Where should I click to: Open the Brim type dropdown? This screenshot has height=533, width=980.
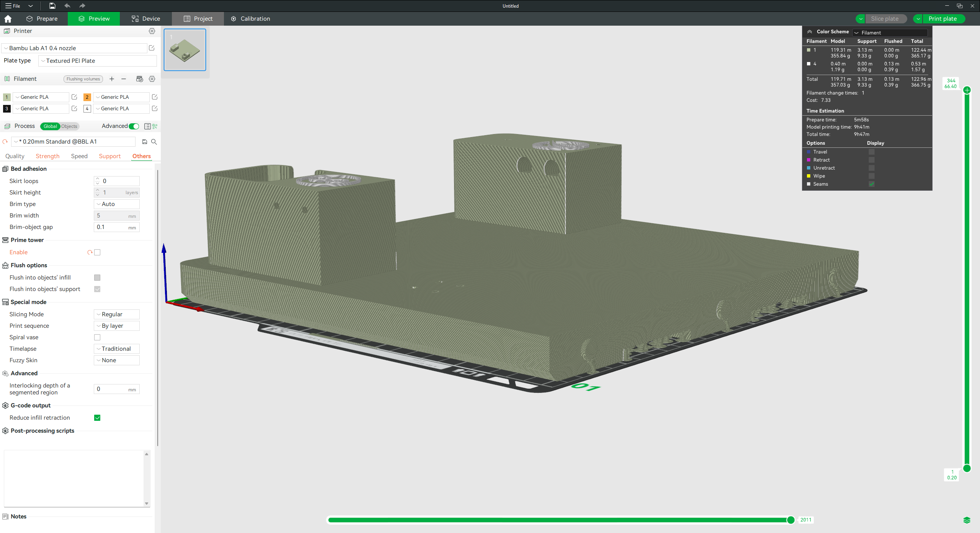click(117, 204)
